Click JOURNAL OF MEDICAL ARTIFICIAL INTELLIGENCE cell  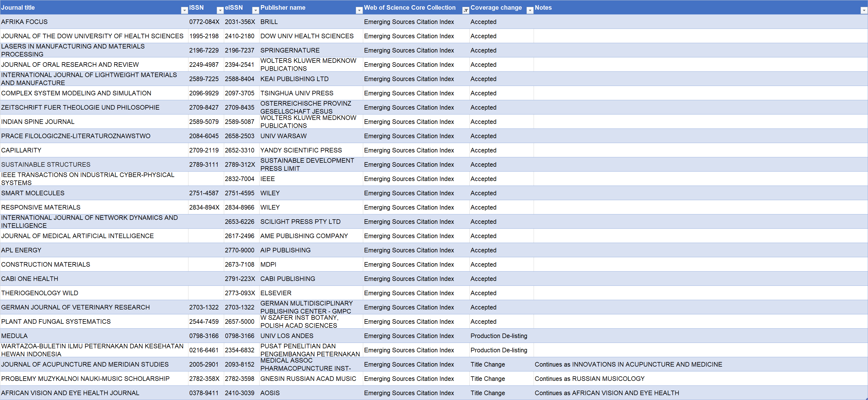(x=94, y=236)
